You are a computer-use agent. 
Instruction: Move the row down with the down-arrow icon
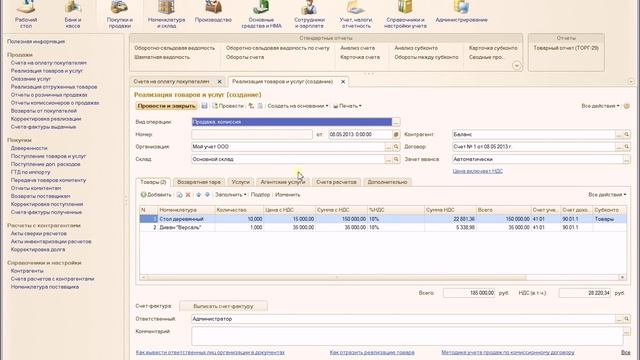pos(207,195)
